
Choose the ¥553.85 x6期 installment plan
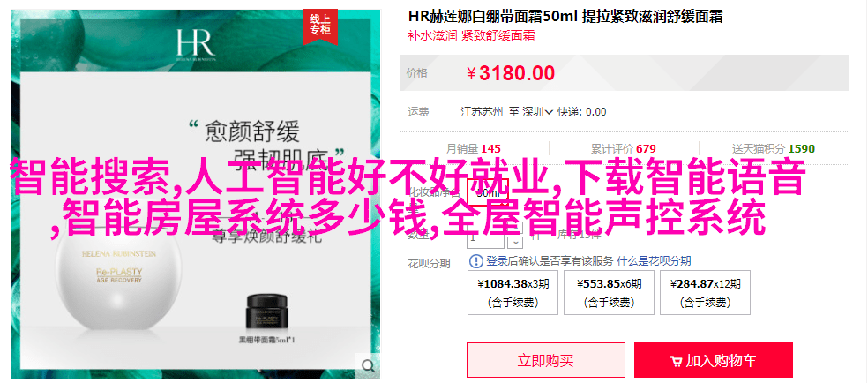pyautogui.click(x=609, y=292)
